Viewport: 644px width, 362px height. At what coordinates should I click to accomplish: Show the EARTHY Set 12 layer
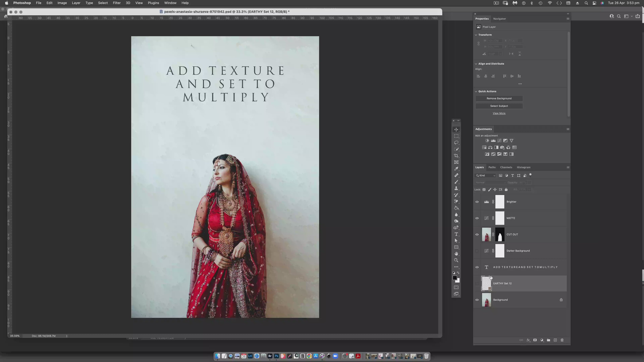[477, 284]
